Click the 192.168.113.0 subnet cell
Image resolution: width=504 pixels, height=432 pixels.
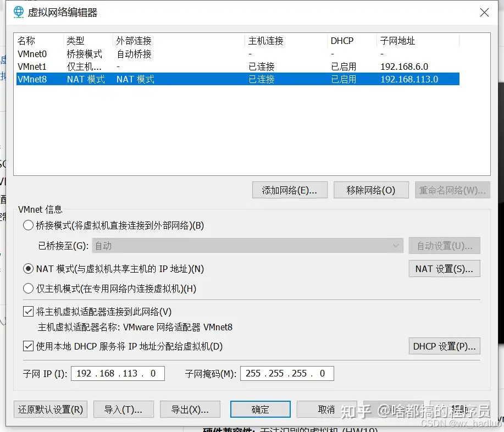click(x=409, y=79)
